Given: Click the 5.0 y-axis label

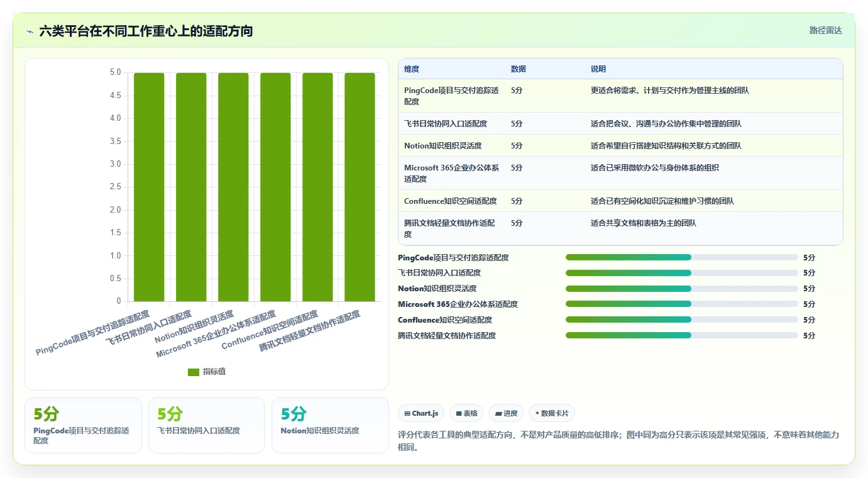Looking at the screenshot, I should coord(115,72).
